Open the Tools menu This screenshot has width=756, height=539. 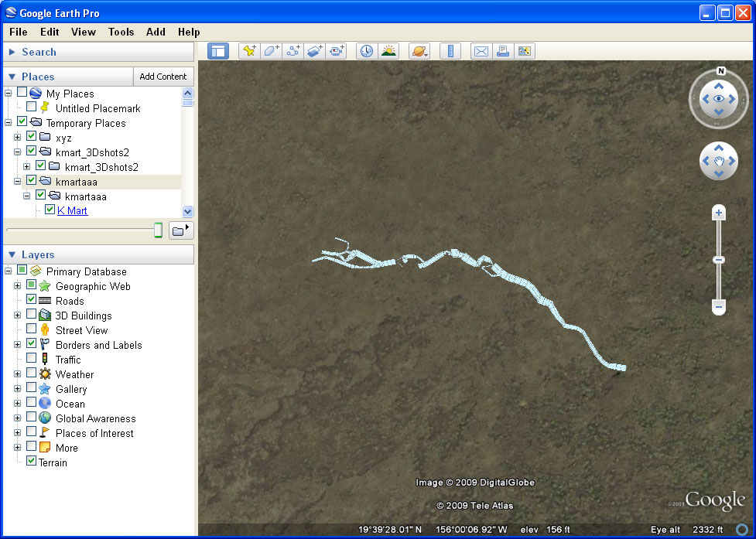pos(121,32)
